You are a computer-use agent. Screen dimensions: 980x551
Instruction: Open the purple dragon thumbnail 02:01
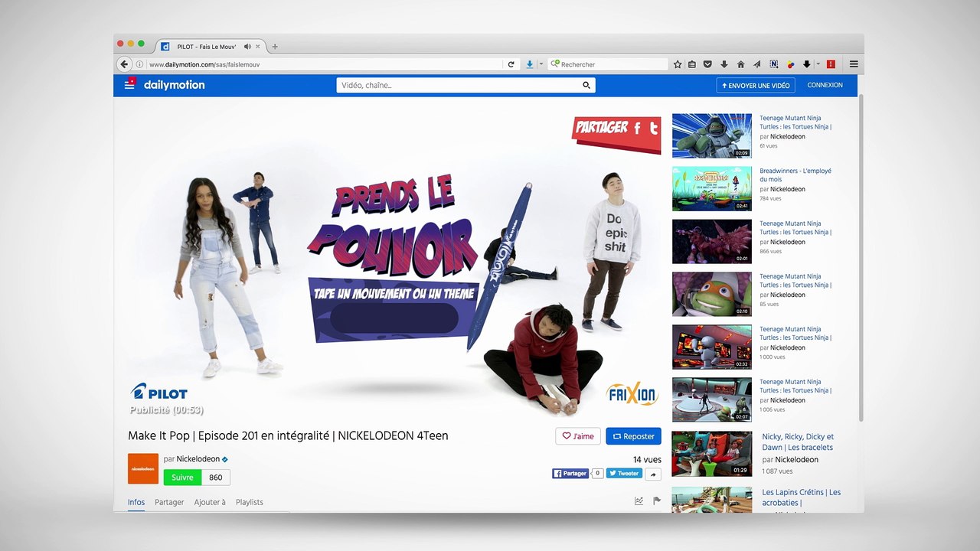712,242
